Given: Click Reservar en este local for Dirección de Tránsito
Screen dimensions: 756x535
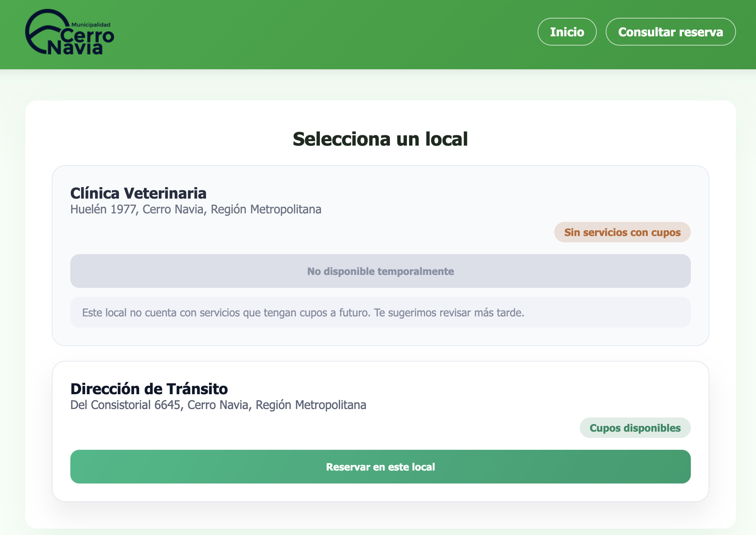Looking at the screenshot, I should (x=380, y=466).
